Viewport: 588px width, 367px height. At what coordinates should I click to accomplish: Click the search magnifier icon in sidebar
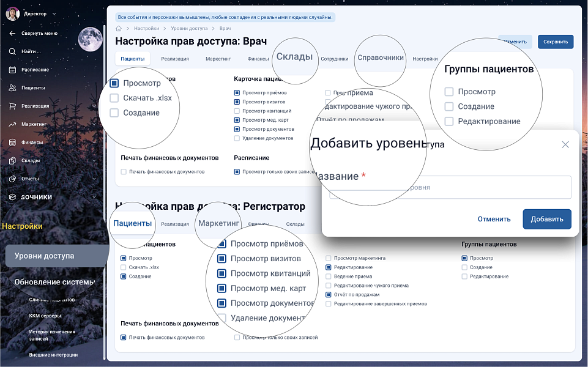[x=12, y=51]
